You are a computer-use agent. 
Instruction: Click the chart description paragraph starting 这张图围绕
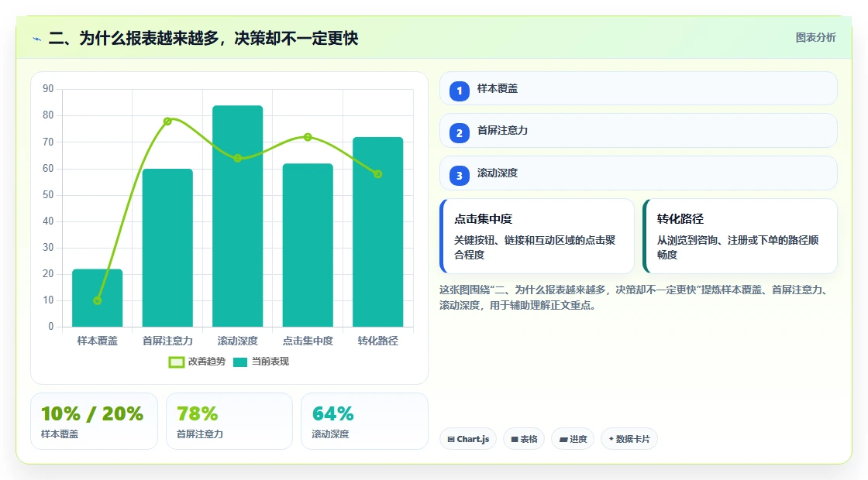[x=634, y=297]
